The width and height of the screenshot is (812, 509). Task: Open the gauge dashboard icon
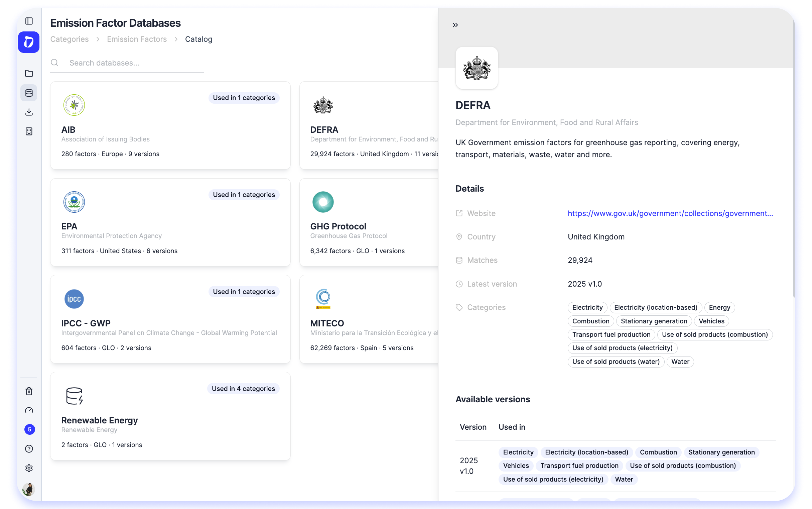pos(29,410)
